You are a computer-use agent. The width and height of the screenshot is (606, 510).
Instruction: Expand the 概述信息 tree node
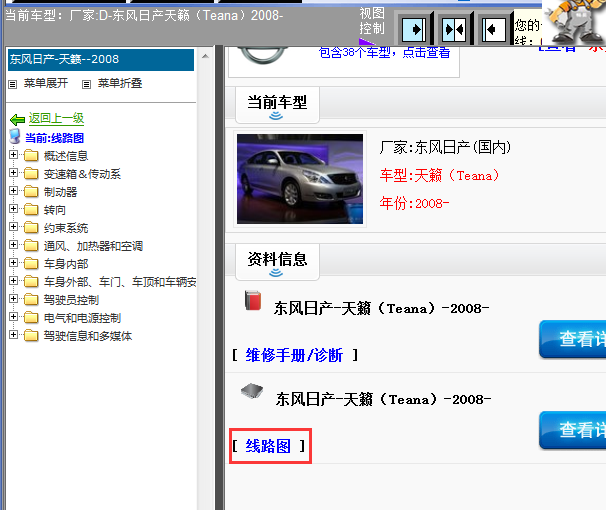(x=14, y=155)
